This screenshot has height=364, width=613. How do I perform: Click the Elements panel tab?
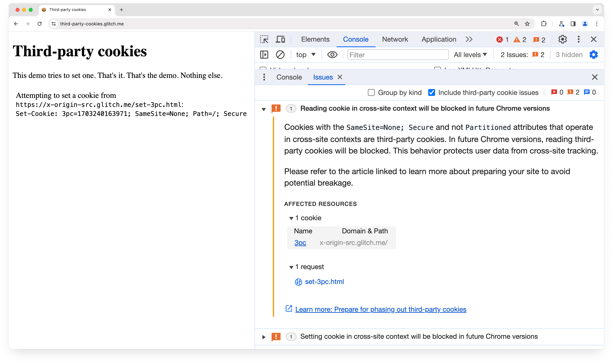tap(315, 39)
